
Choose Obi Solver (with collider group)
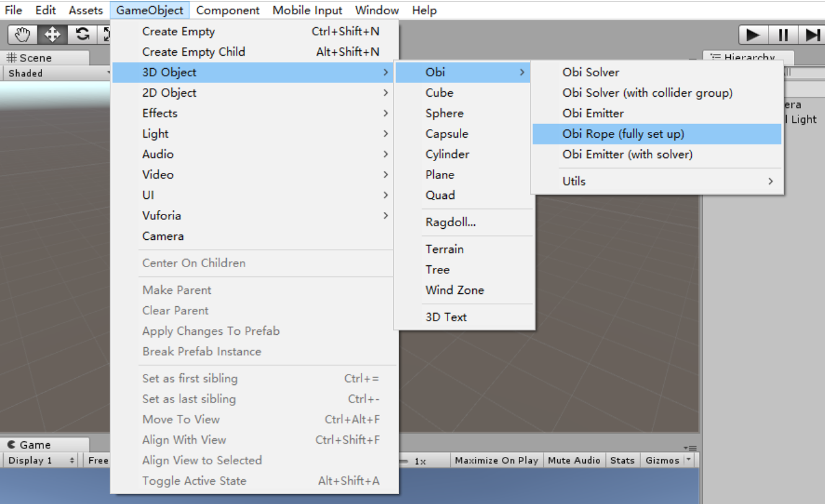647,92
